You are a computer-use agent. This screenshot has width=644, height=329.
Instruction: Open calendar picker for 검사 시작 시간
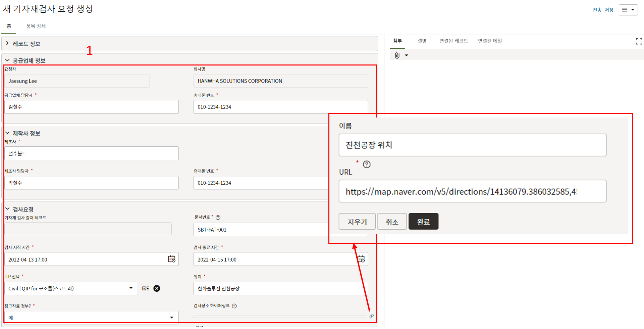coord(172,259)
